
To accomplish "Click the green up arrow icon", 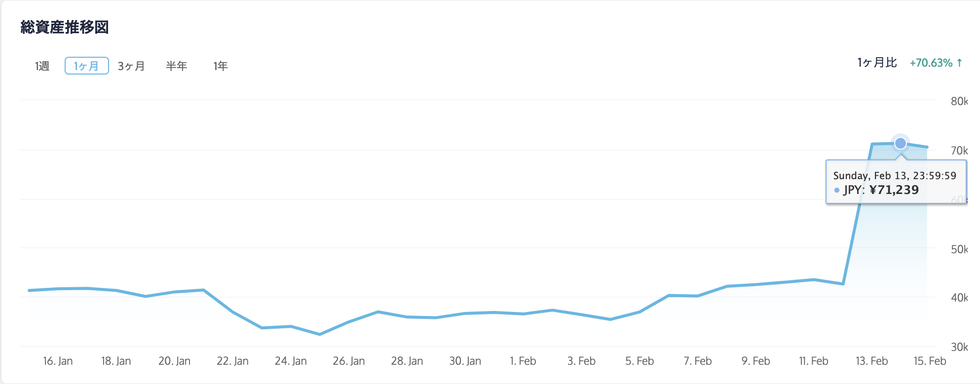I will [959, 63].
